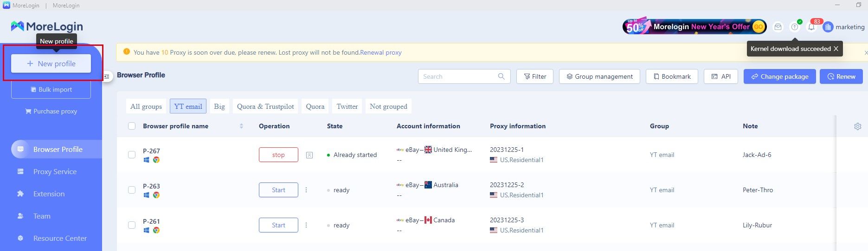Toggle the select-all profiles checkbox
The width and height of the screenshot is (868, 251).
coord(132,126)
